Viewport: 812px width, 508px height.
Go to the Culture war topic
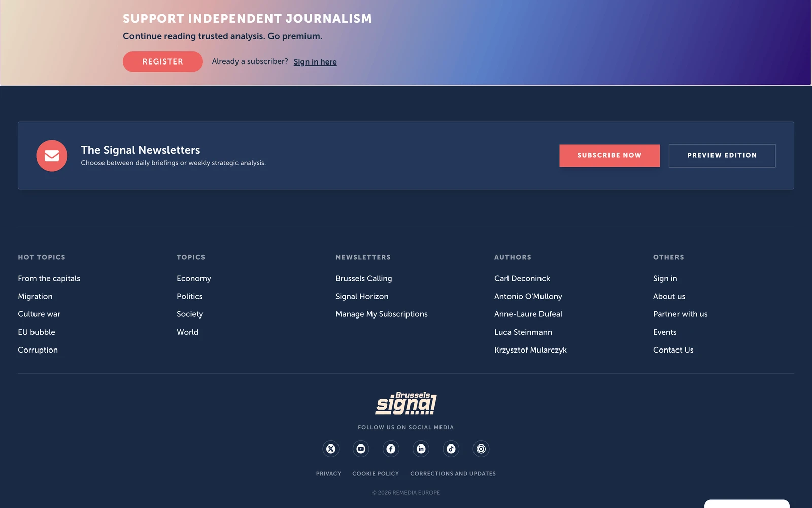click(x=39, y=314)
